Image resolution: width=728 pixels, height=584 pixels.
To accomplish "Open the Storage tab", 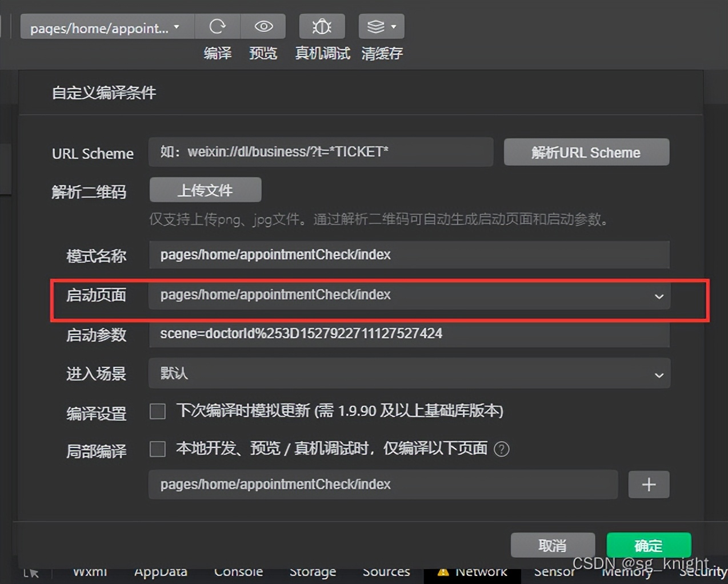I will pyautogui.click(x=313, y=571).
